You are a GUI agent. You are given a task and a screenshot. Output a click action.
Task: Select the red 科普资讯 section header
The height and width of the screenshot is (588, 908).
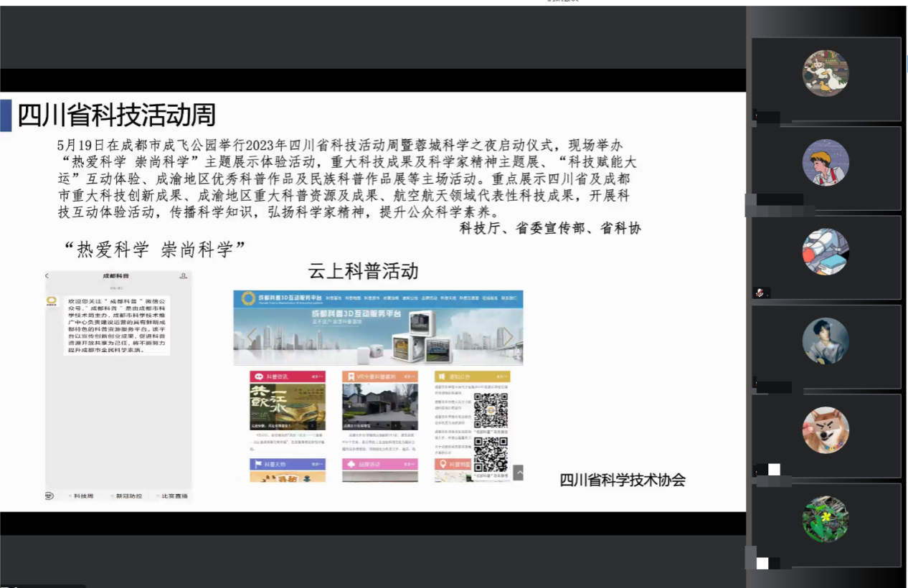(x=287, y=376)
